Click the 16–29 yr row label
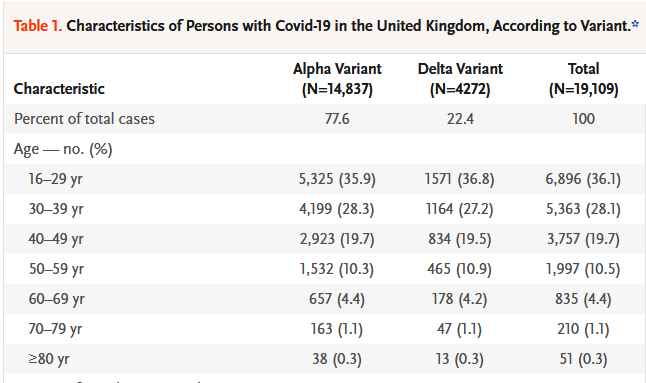The image size is (646, 383). 55,179
